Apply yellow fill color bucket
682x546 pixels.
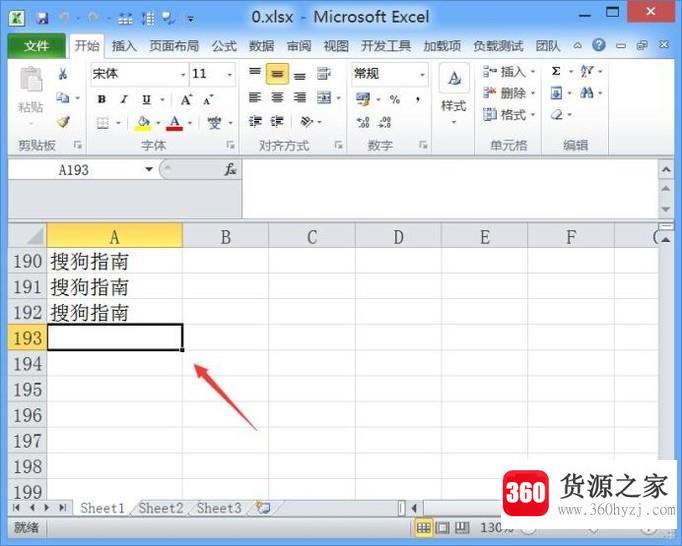click(143, 123)
